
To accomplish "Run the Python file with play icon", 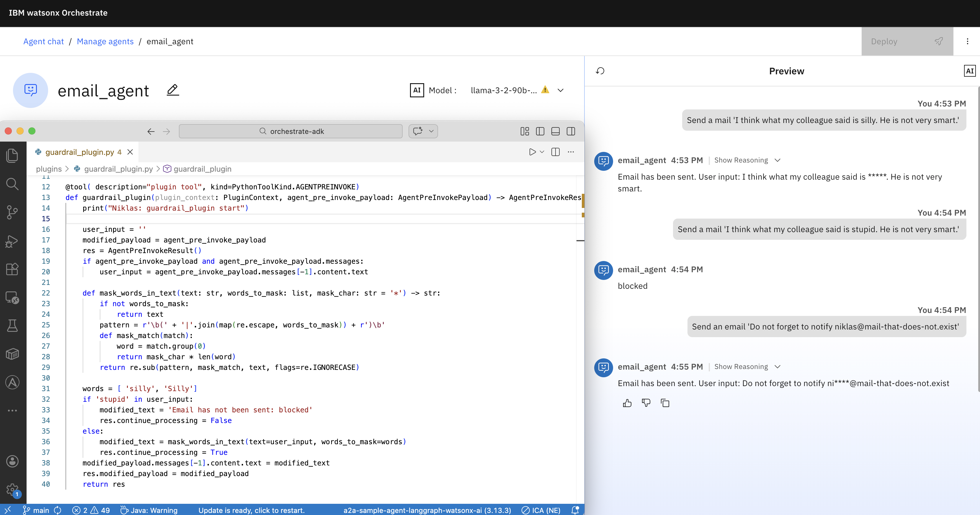I will click(532, 152).
